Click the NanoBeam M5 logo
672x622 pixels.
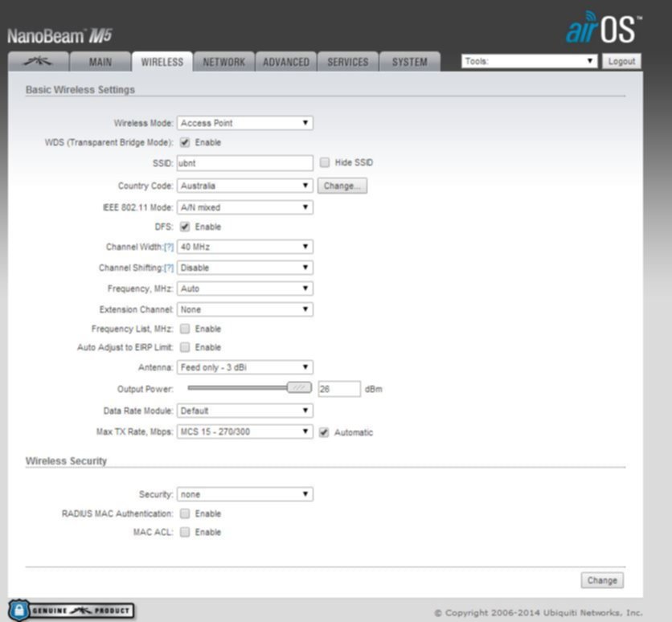pos(59,36)
